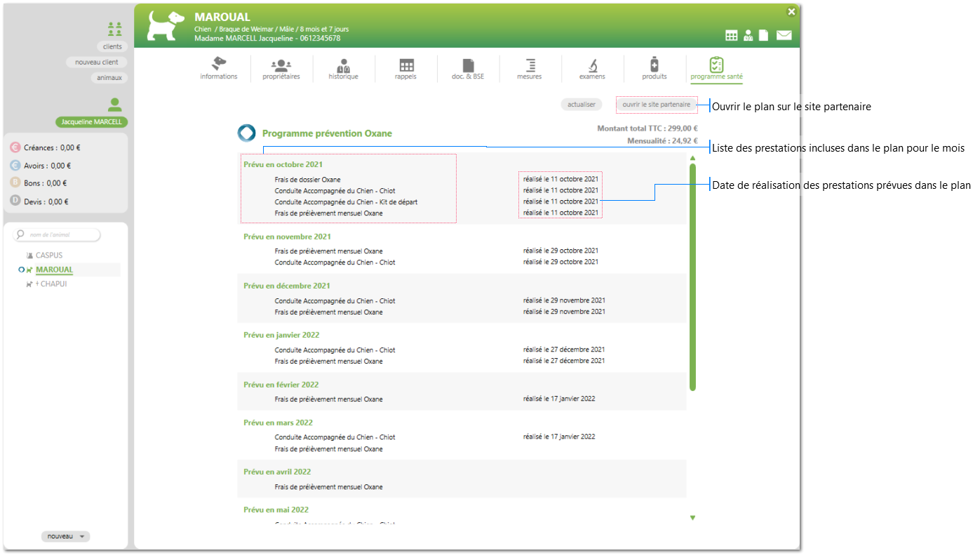This screenshot has width=980, height=556.
Task: Click the nouveau client button
Action: [x=97, y=62]
